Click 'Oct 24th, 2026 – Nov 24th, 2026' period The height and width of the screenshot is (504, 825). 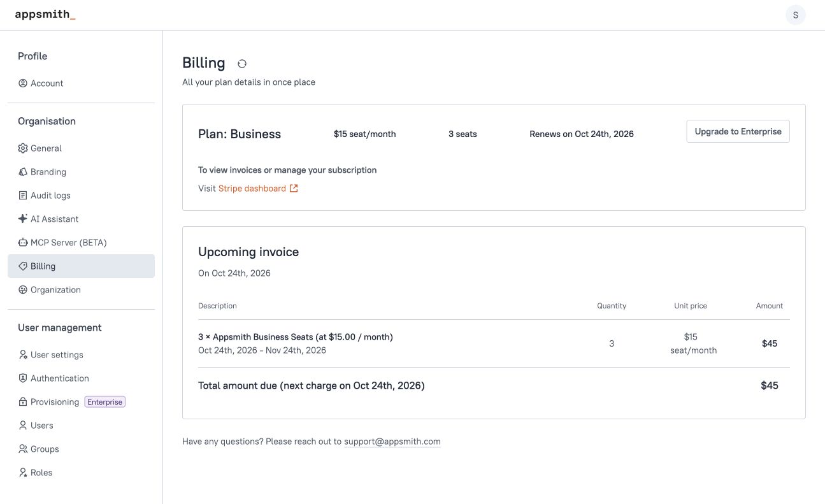(x=262, y=350)
